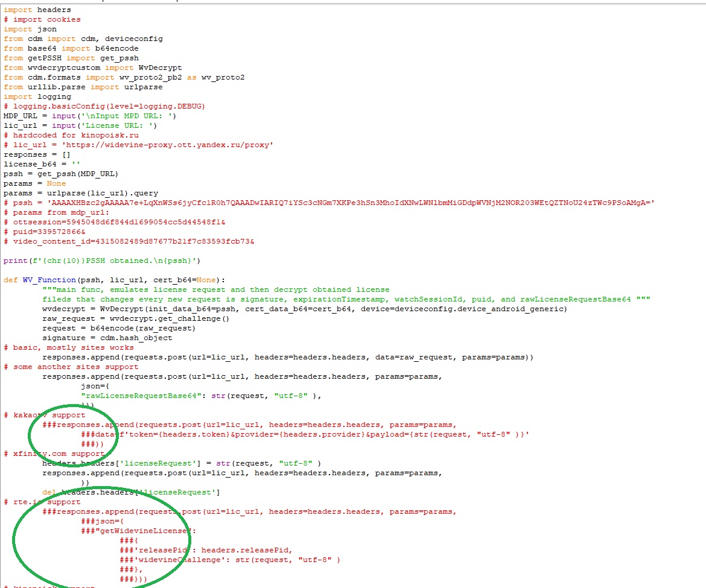The image size is (706, 588).
Task: Click the '###json={' commented line
Action: [102, 522]
